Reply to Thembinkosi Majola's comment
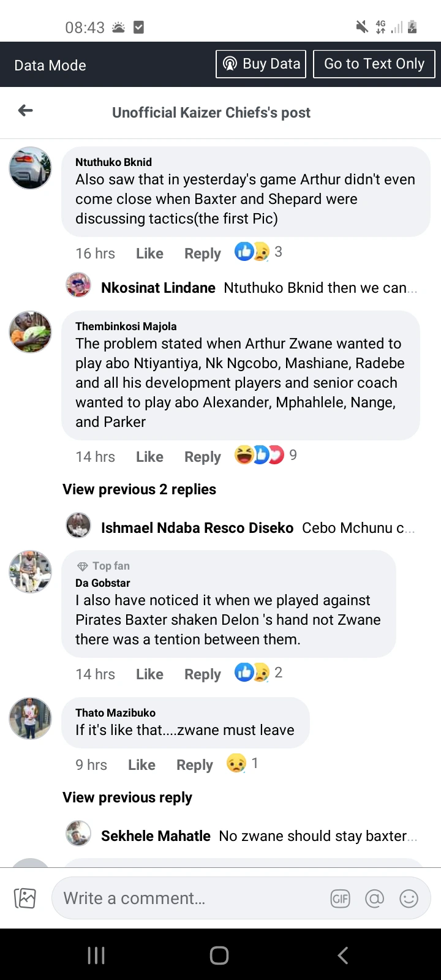Viewport: 441px width, 980px height. 202,456
